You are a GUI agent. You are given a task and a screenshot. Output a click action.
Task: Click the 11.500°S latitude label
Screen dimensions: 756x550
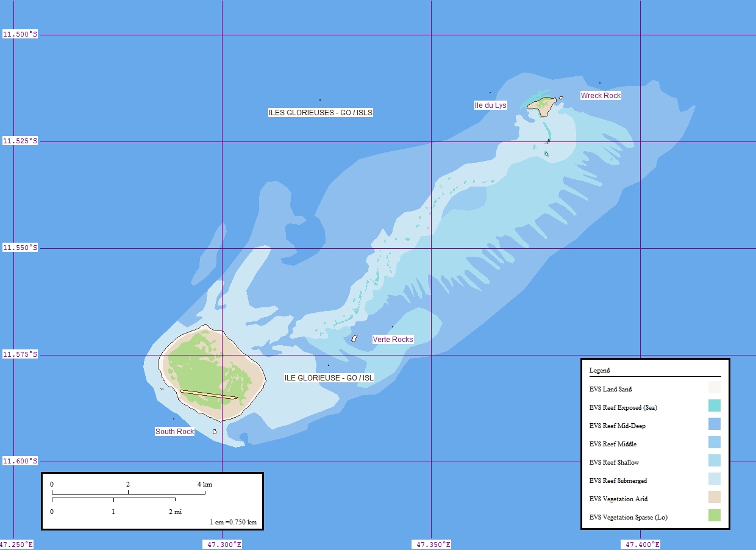(20, 35)
